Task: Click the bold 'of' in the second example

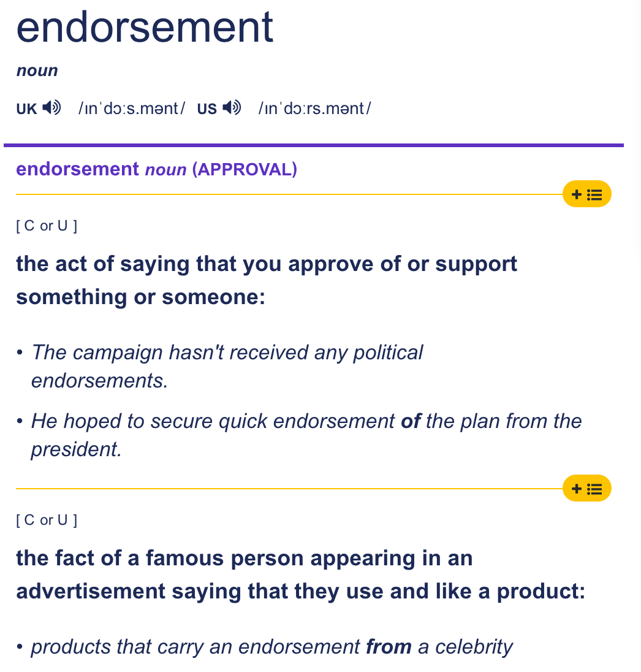Action: tap(411, 421)
